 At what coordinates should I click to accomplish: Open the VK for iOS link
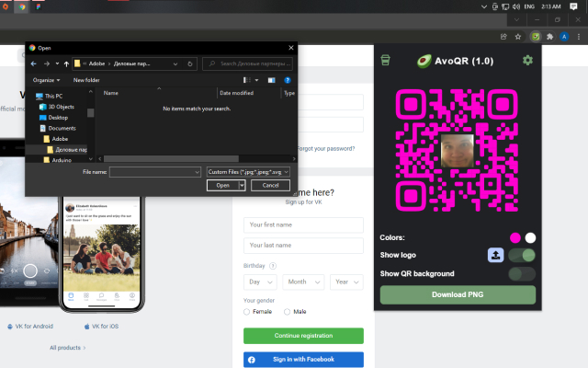click(x=101, y=327)
